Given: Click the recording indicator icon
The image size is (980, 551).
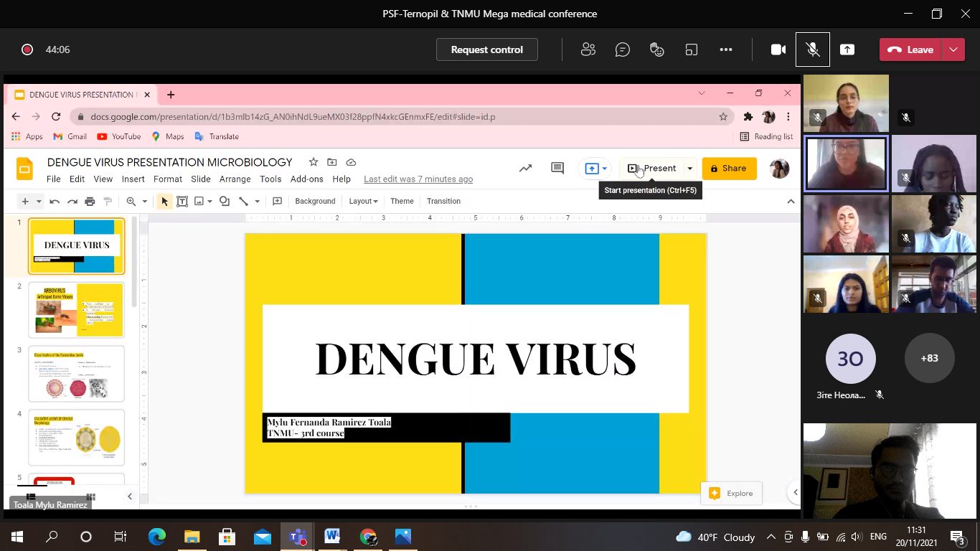Looking at the screenshot, I should coord(27,50).
